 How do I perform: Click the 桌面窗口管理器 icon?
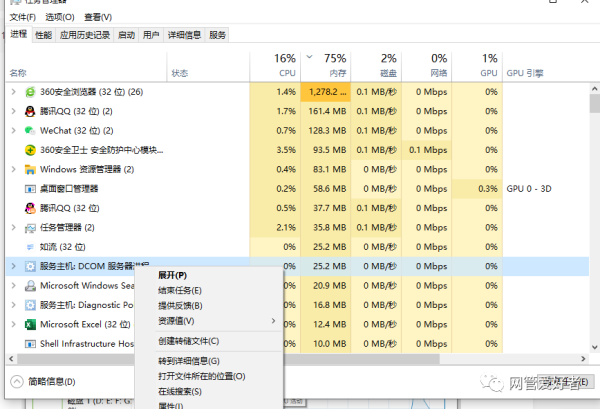pos(30,189)
